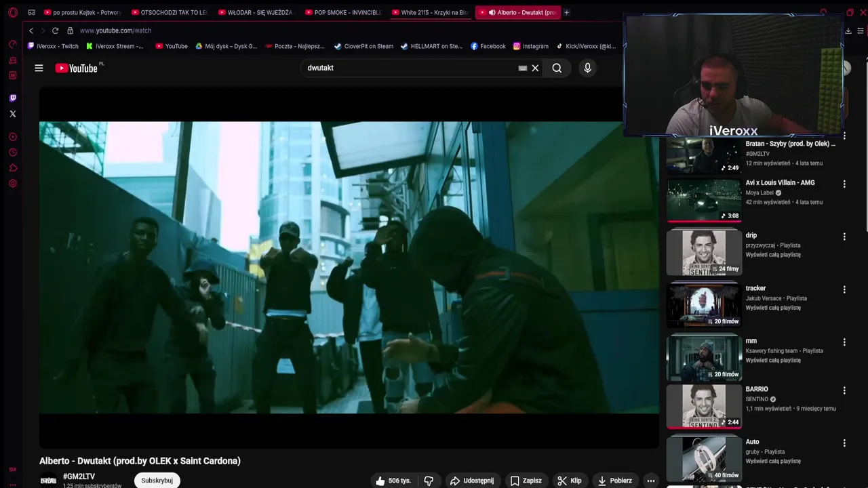Click the search magnifier button
The height and width of the screenshot is (488, 868).
557,68
